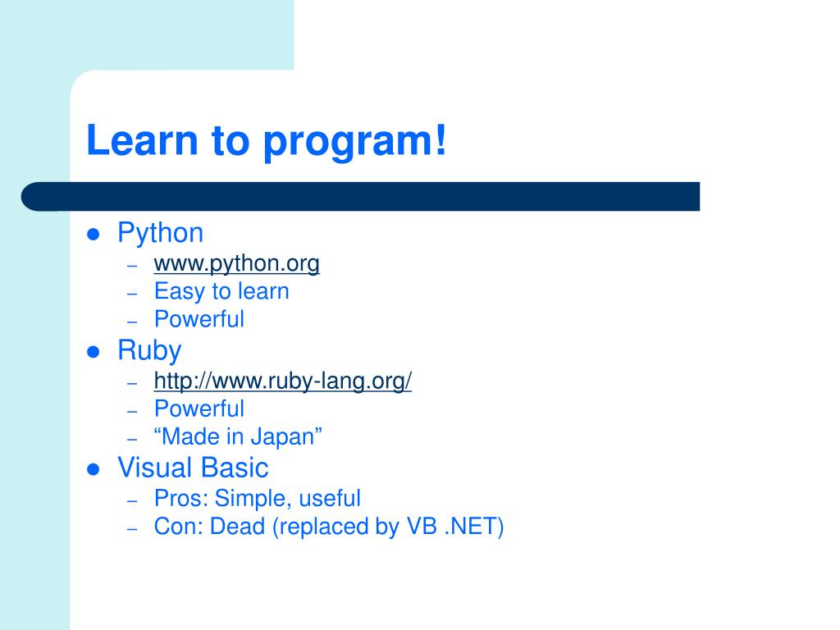Click the 'Easy to learn' sub-bullet
The height and width of the screenshot is (630, 840).
221,291
